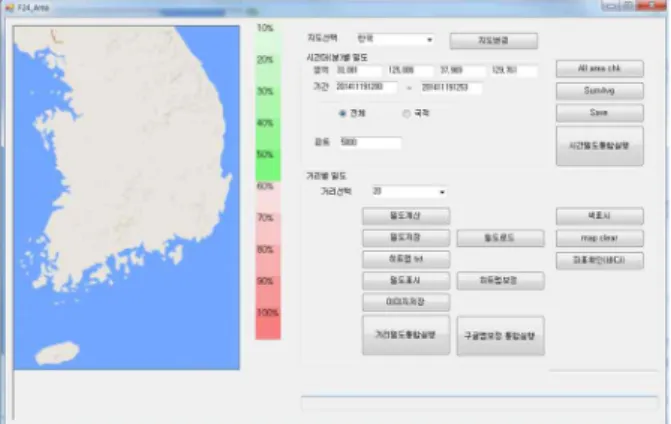This screenshot has height=424, width=671.
Task: Click the period end field 201411191253
Action: tap(451, 87)
